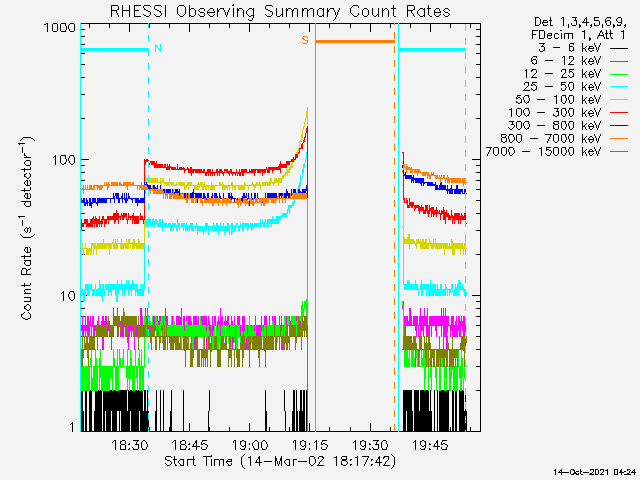Screen dimensions: 640x480
Task: Click the 'Start Time (14-Mar-02 18:17:42)' axis title
Action: [280, 462]
